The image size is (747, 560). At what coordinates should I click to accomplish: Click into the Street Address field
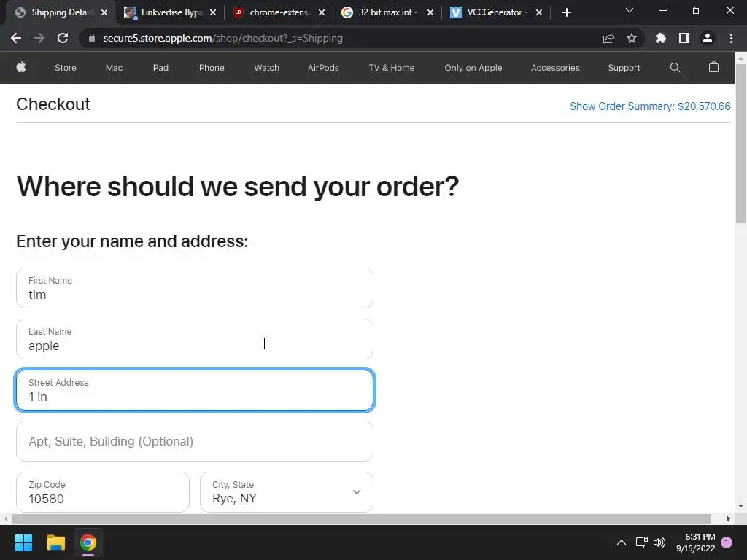(x=194, y=390)
